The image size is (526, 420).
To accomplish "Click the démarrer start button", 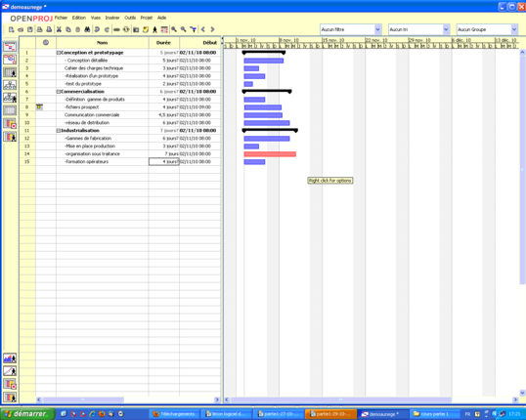I will [x=27, y=414].
